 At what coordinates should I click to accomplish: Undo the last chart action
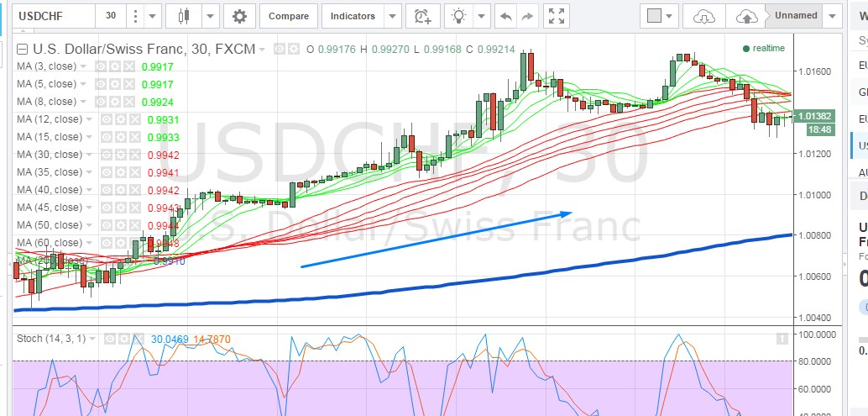(505, 16)
